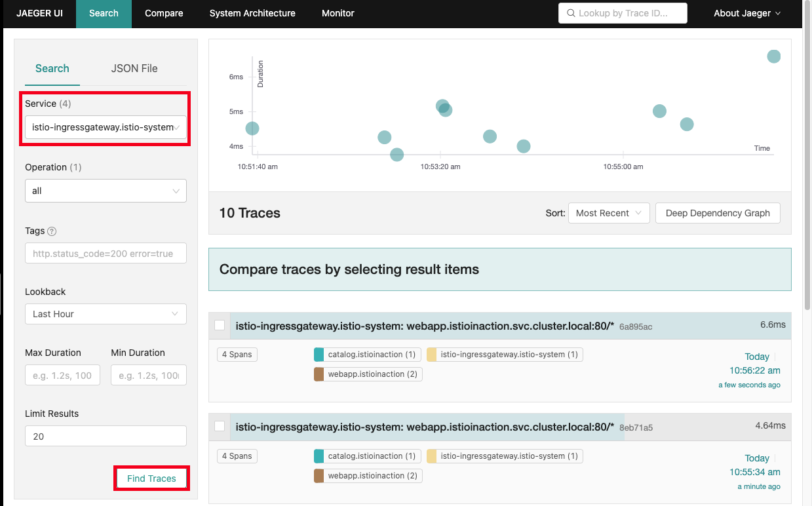Click the Tags input field
Image resolution: width=812 pixels, height=506 pixels.
pos(106,254)
